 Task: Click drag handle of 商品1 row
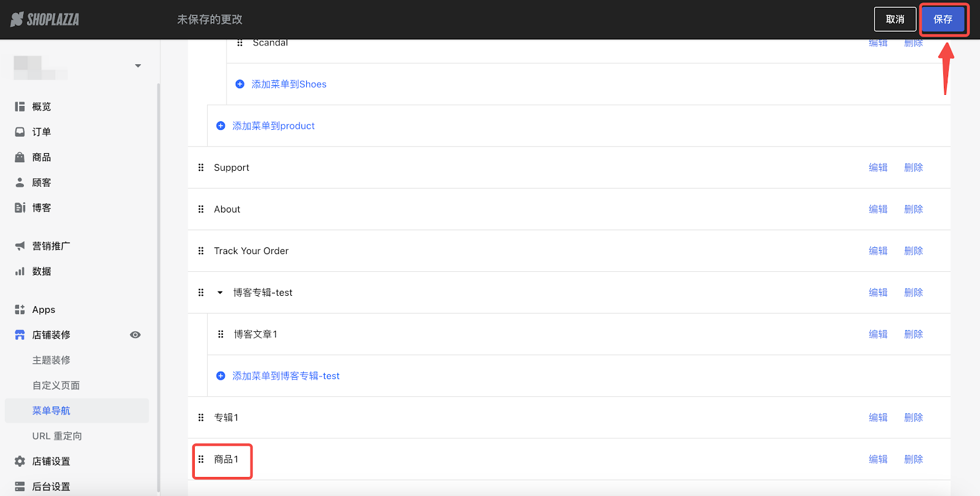coord(201,459)
